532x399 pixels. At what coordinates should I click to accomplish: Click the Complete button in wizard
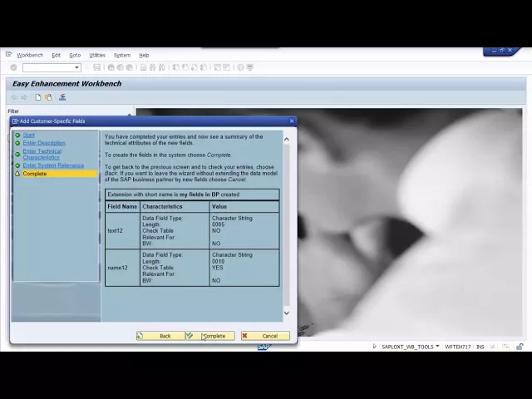(x=210, y=336)
